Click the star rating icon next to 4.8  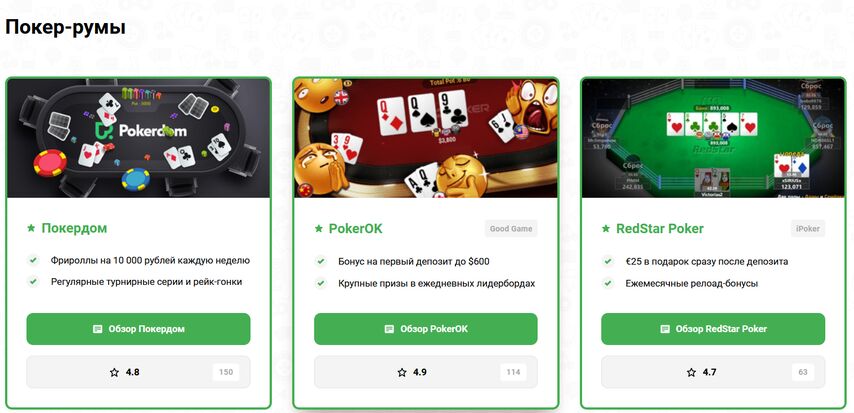click(x=114, y=373)
